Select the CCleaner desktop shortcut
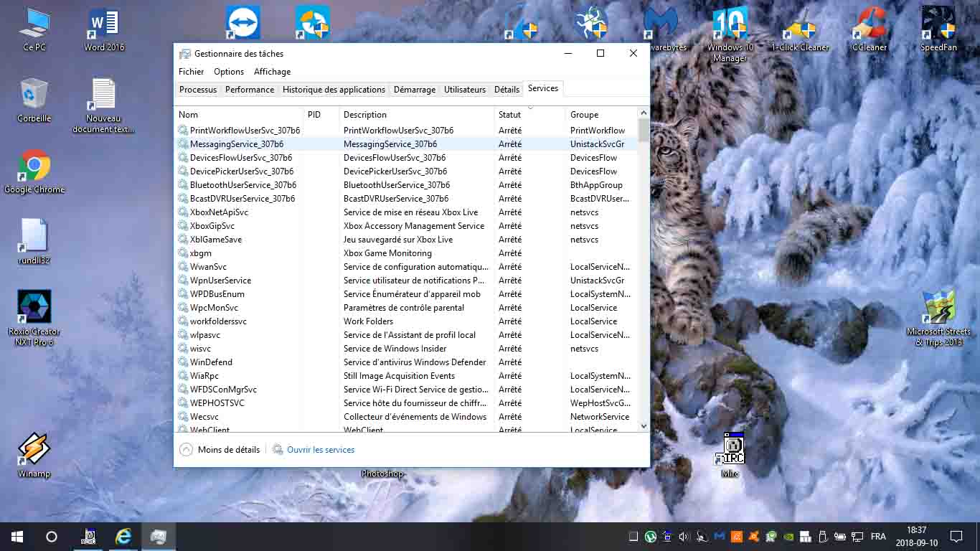980x551 pixels. (870, 30)
